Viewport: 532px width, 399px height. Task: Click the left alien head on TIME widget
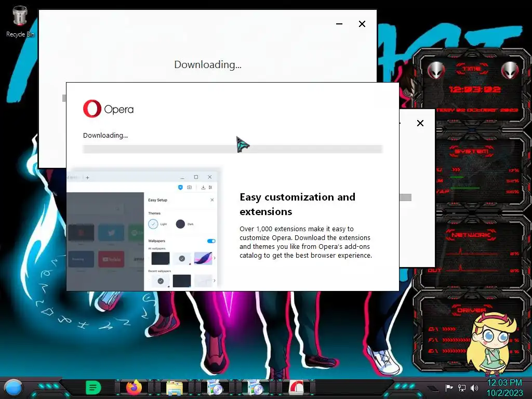436,71
